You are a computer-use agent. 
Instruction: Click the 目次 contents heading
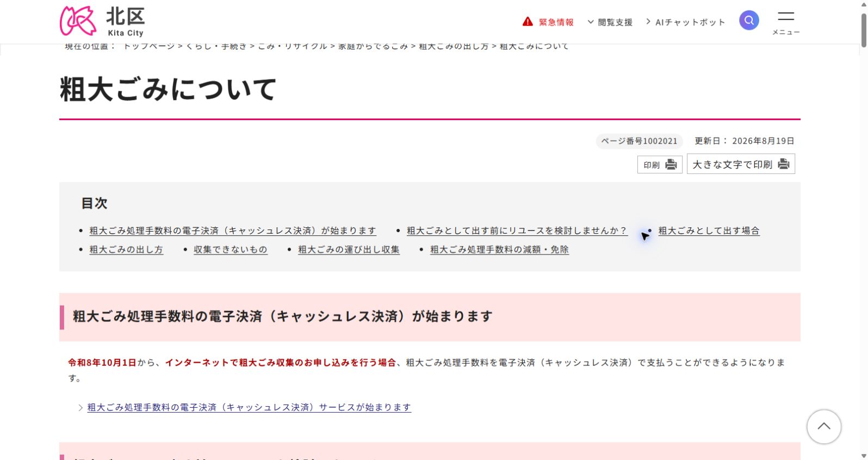tap(95, 203)
